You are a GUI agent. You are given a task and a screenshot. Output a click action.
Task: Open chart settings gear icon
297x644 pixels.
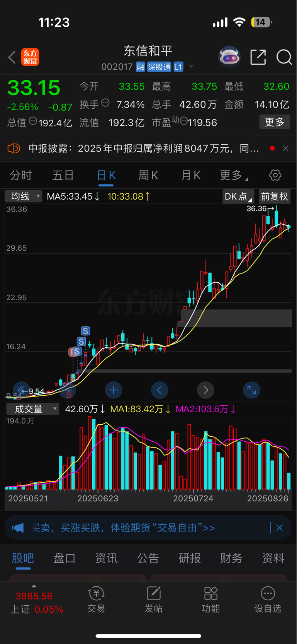[275, 175]
